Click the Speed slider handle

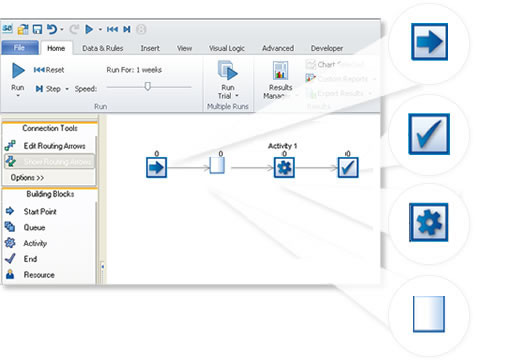coord(148,86)
